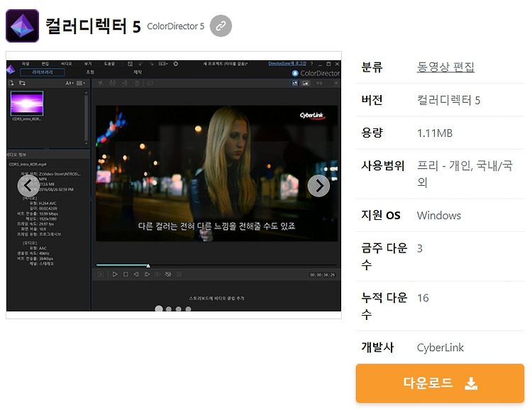Click the 개발사 label
The image size is (532, 410).
377,347
